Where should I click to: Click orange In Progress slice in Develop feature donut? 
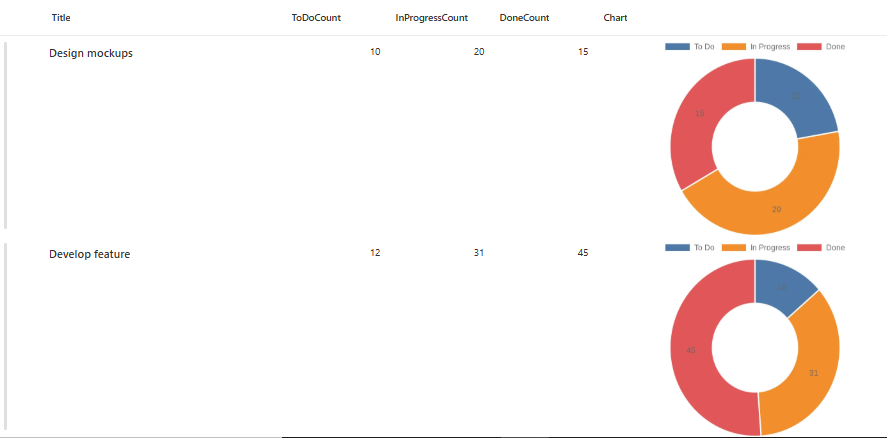pos(813,372)
